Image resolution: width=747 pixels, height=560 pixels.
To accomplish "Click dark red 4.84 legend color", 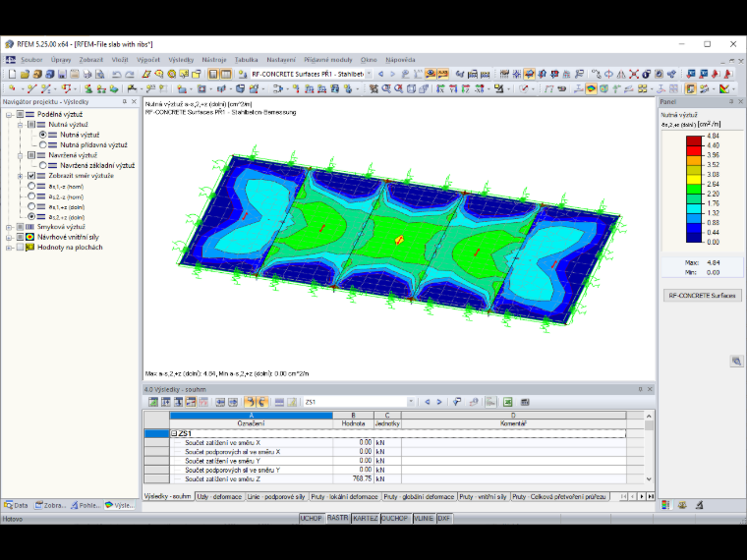I will pyautogui.click(x=694, y=140).
